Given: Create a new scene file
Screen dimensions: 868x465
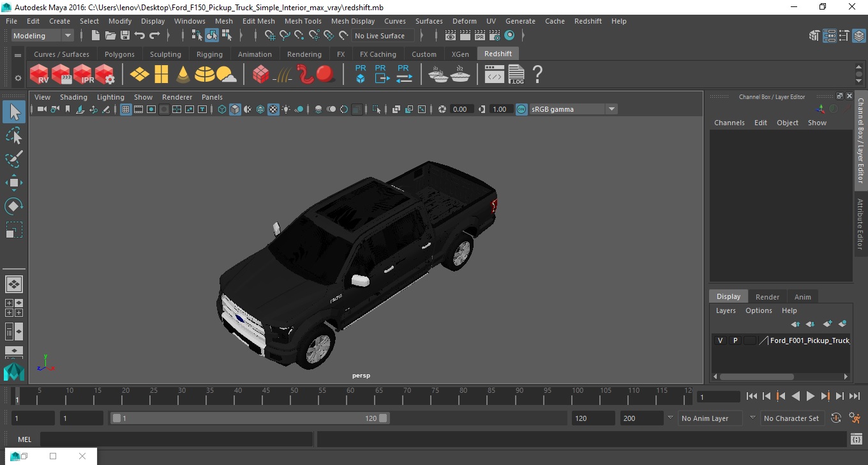Looking at the screenshot, I should click(96, 36).
